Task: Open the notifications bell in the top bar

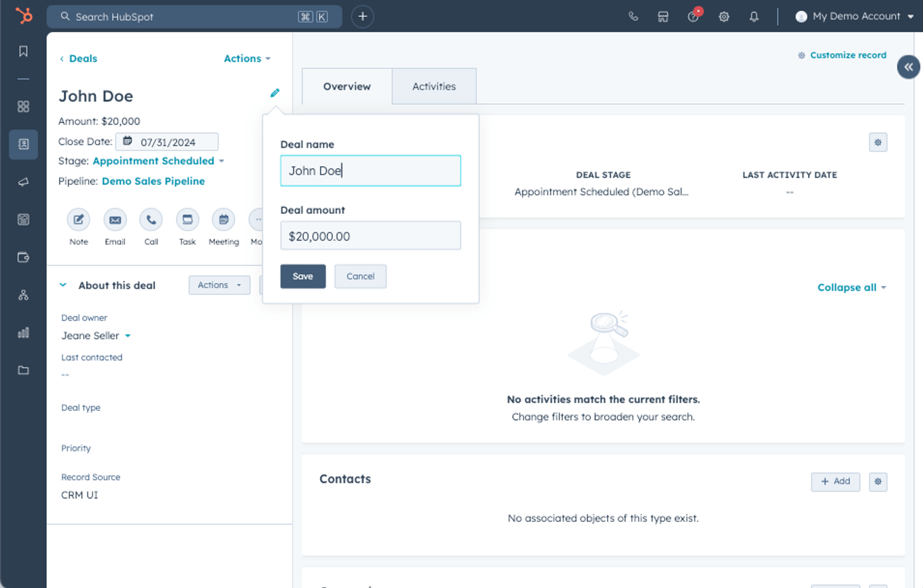Action: [754, 17]
